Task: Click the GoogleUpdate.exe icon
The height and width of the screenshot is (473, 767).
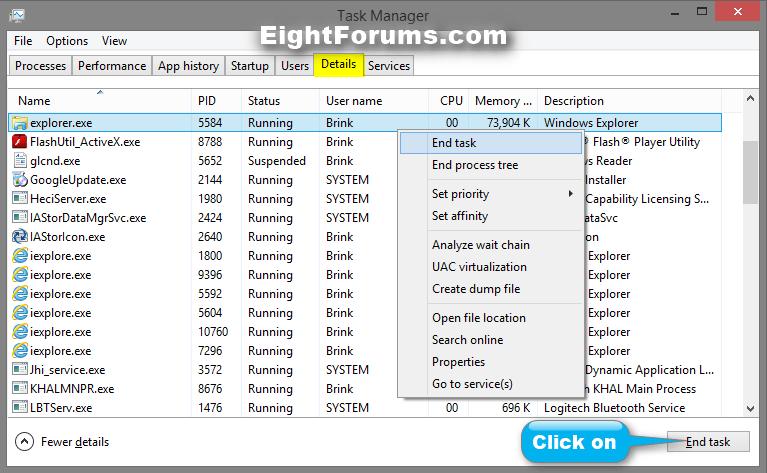Action: [20, 180]
